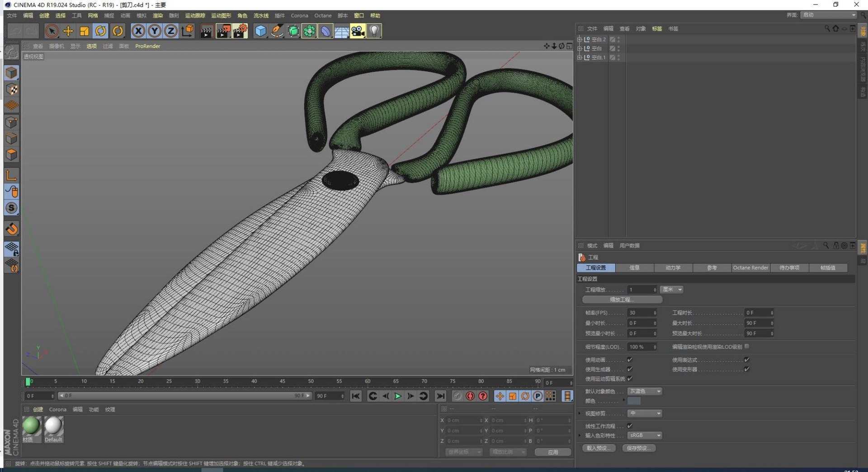The width and height of the screenshot is (868, 472).
Task: Expand the 空白.2 object in the tree
Action: [580, 39]
